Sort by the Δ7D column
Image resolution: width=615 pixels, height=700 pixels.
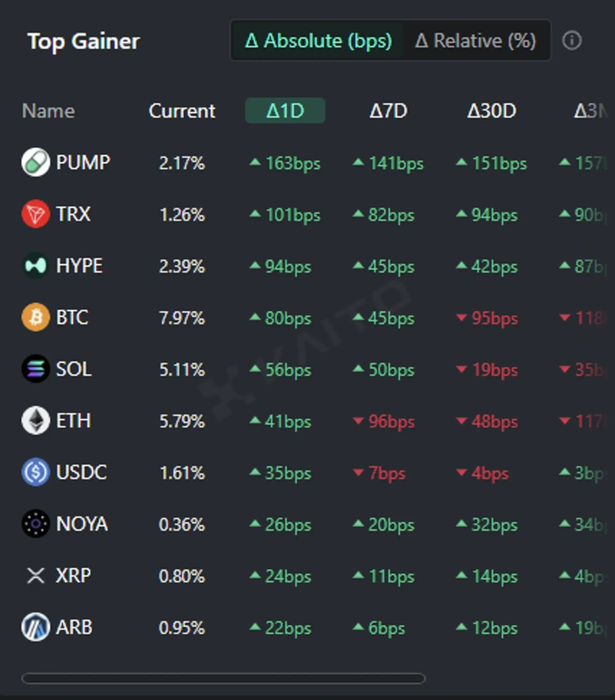coord(388,111)
